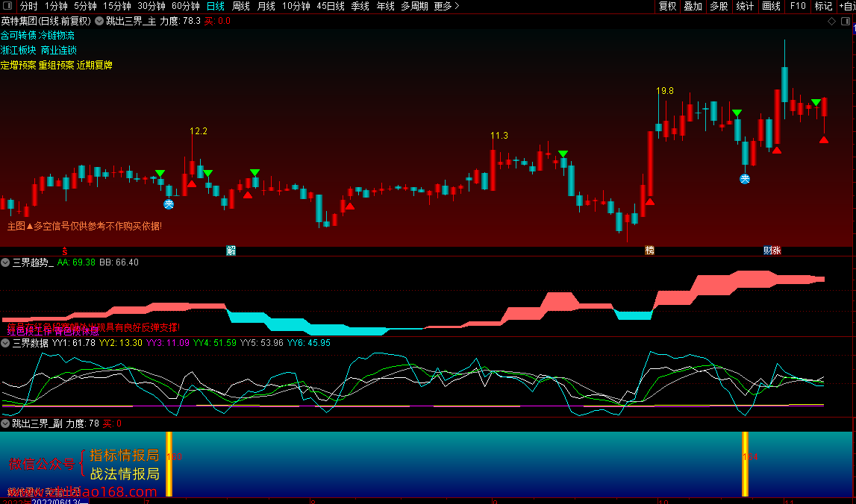
Task: Toggle the right info panel icon
Action: coord(846,22)
